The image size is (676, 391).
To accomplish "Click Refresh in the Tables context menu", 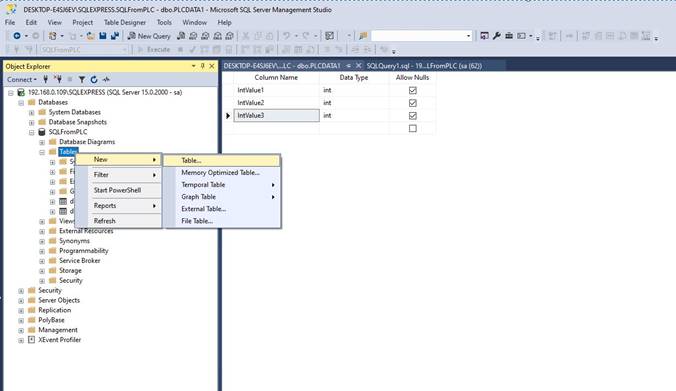I will [119, 221].
